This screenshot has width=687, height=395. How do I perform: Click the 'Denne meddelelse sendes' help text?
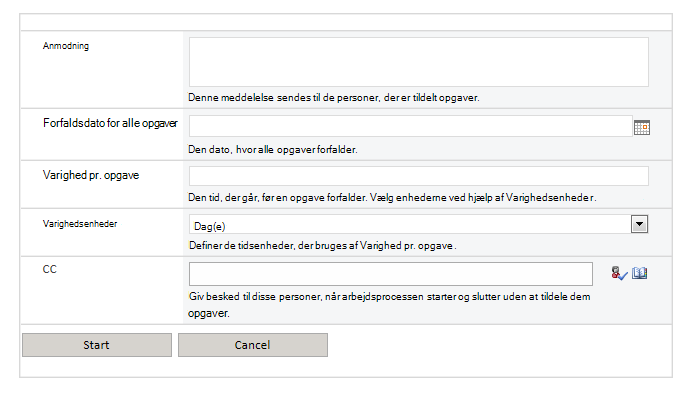coord(334,98)
